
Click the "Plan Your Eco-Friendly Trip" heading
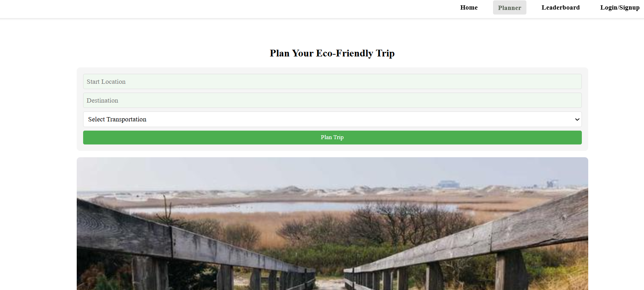pos(332,53)
